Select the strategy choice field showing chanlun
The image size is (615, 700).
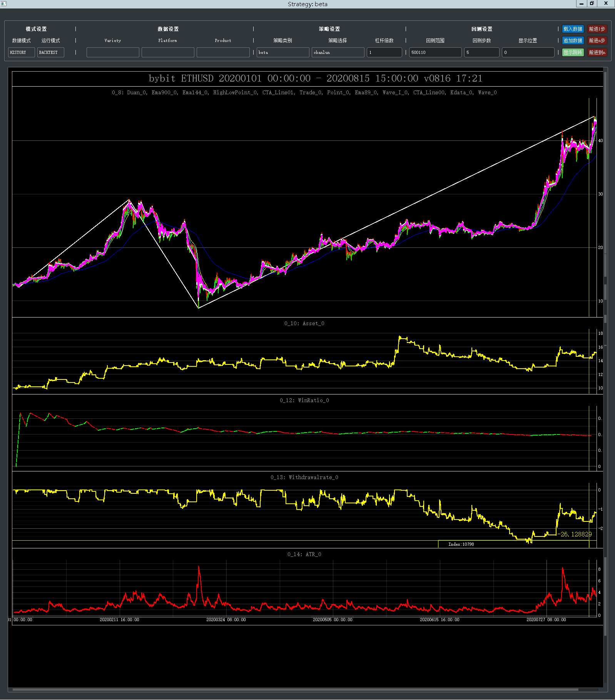[338, 52]
